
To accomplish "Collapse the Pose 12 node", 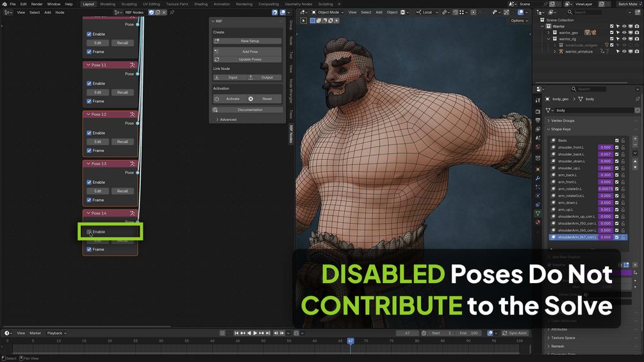I will tap(88, 114).
